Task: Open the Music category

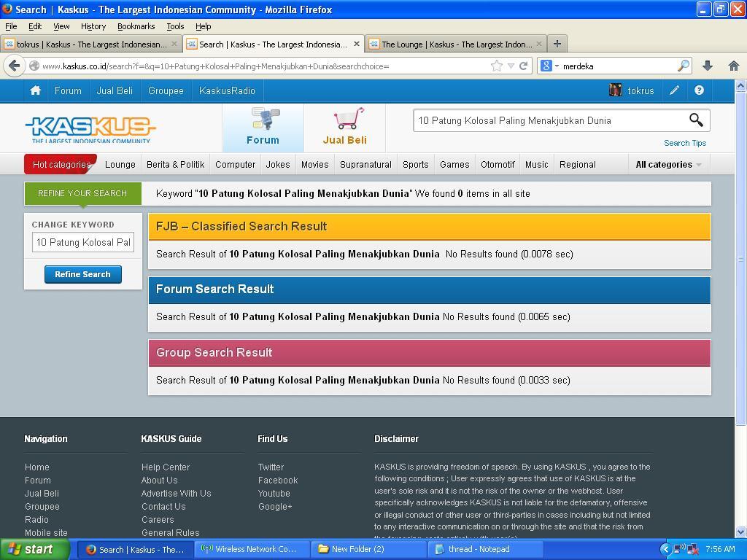Action: click(x=536, y=165)
